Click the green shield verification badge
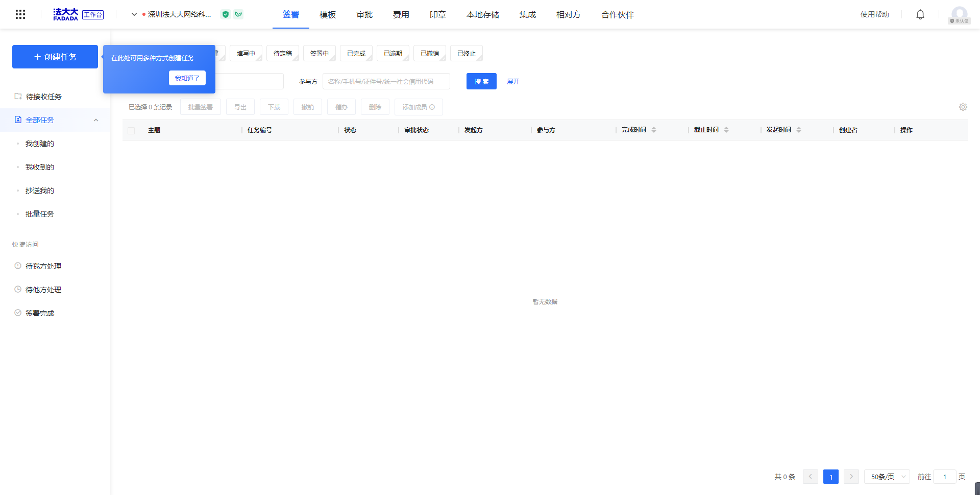The height and width of the screenshot is (495, 980). (225, 14)
